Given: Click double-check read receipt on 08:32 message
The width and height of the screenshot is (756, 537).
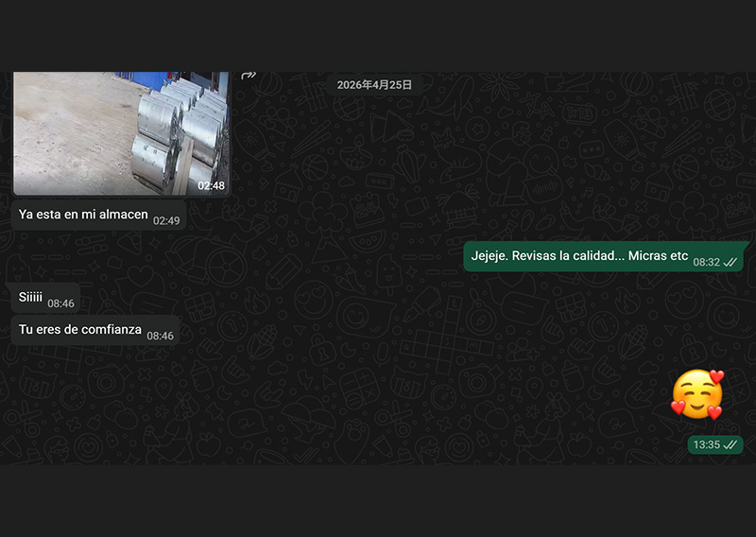Looking at the screenshot, I should (x=730, y=262).
